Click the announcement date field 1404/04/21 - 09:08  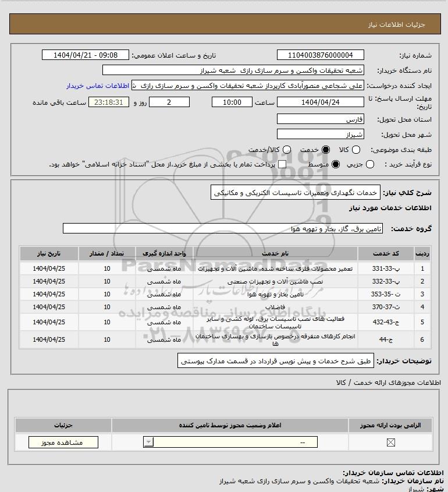pyautogui.click(x=86, y=55)
